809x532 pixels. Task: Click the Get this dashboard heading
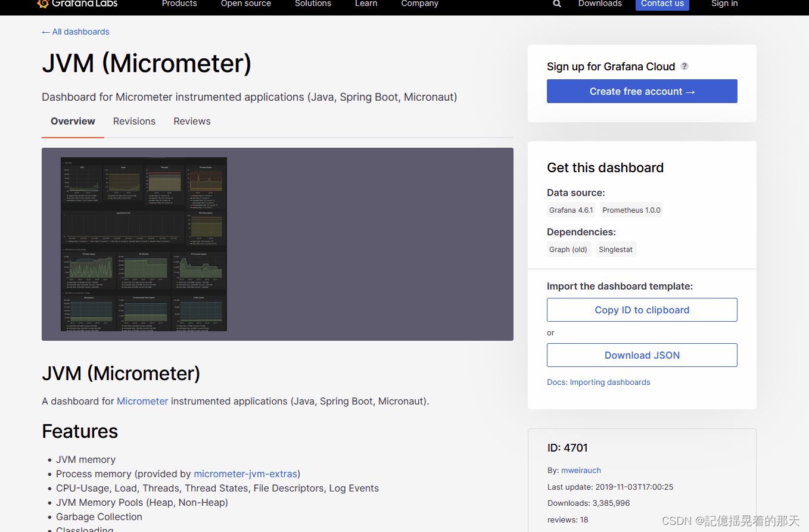[x=605, y=167]
